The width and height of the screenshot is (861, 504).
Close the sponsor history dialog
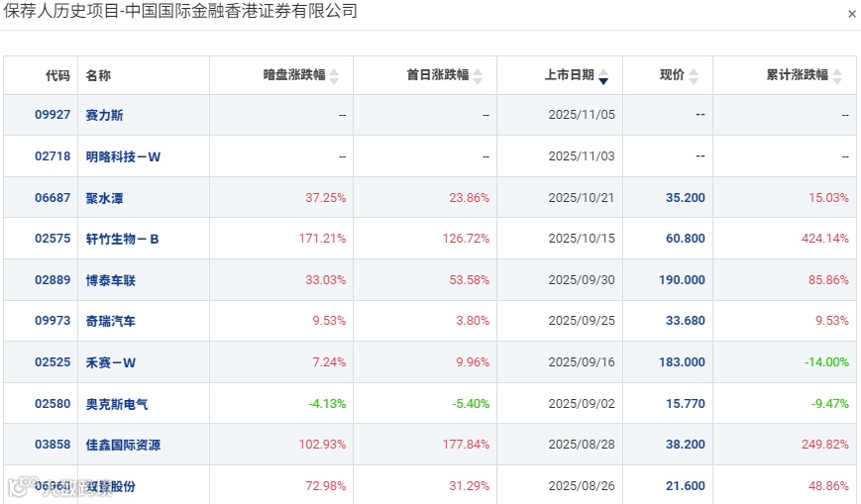click(x=852, y=14)
